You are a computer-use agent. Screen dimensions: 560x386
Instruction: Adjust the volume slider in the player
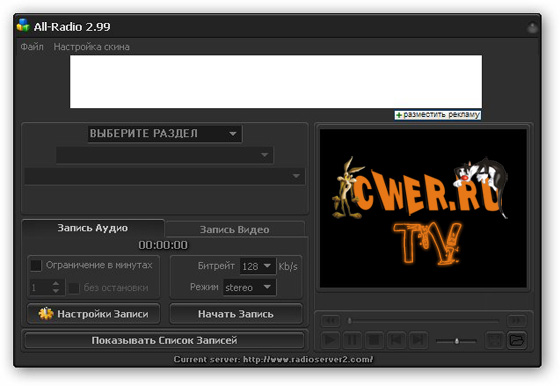456,341
